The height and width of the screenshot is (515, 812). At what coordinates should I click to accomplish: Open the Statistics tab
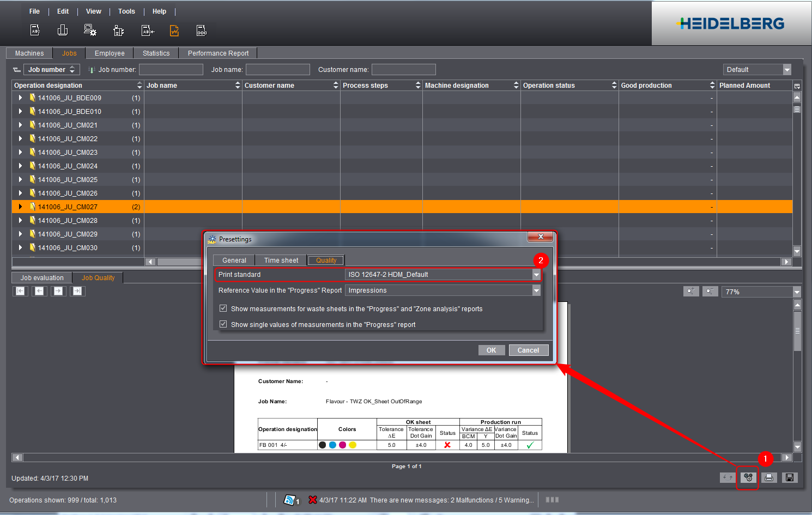pyautogui.click(x=156, y=53)
